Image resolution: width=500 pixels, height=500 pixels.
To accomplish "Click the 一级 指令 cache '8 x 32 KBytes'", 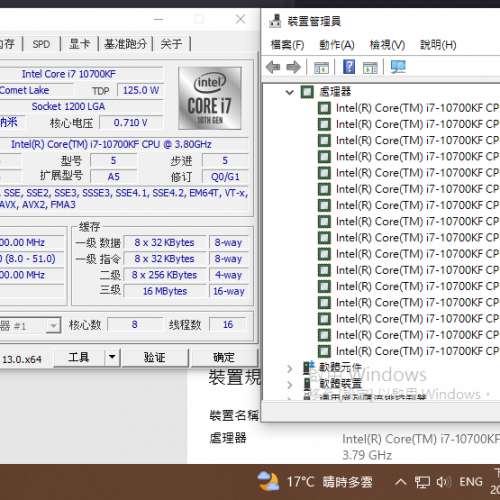I will tap(165, 259).
